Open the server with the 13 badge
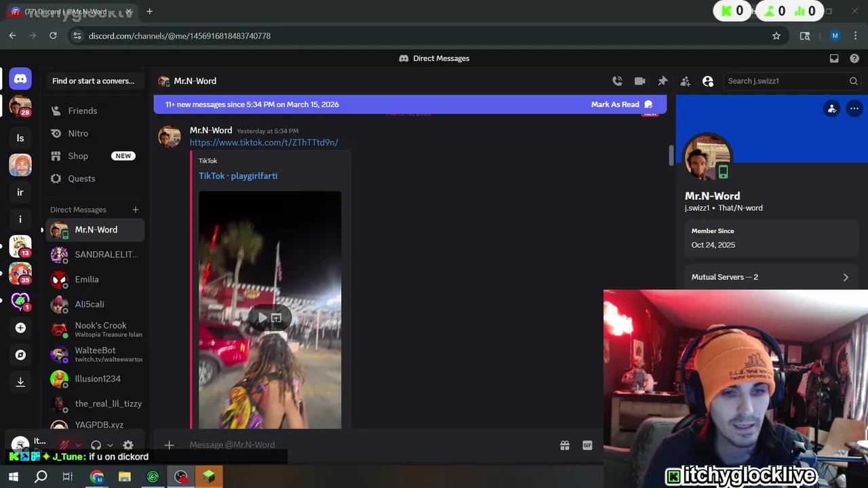 pyautogui.click(x=20, y=247)
